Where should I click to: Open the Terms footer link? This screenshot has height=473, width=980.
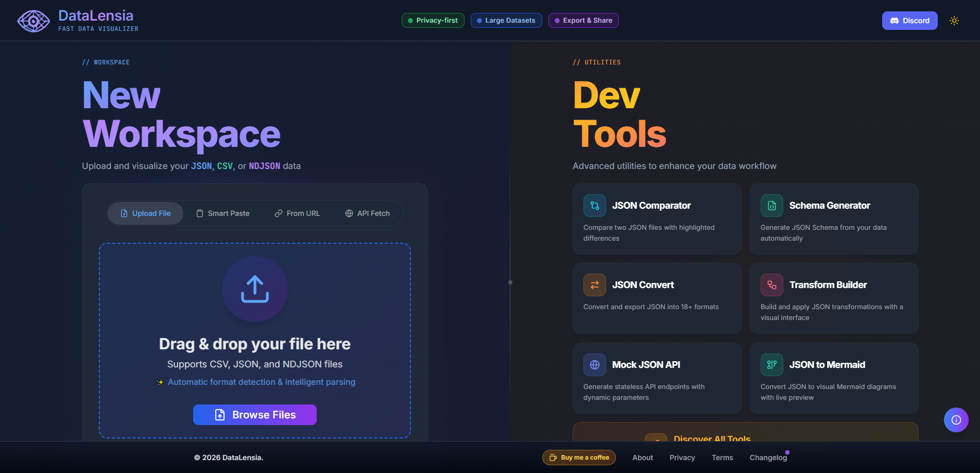tap(723, 458)
